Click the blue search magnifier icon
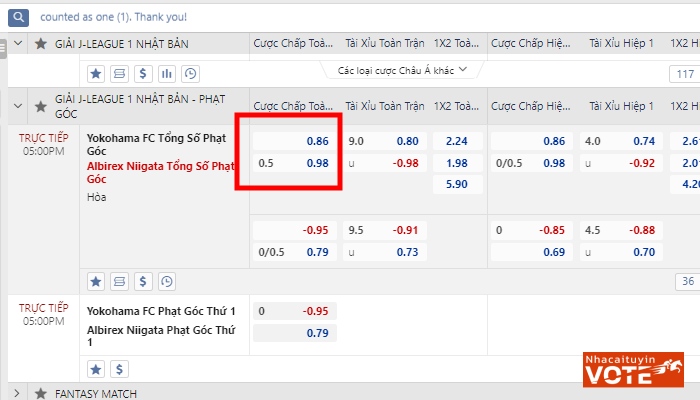 point(18,17)
